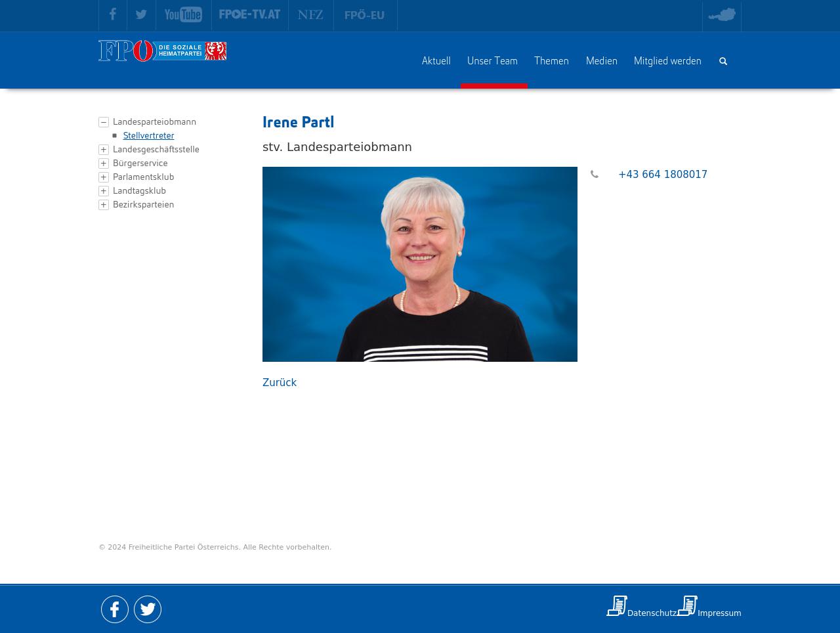The width and height of the screenshot is (840, 633).
Task: Select Landesgeschäftsstelle sidebar label
Action: 156,149
